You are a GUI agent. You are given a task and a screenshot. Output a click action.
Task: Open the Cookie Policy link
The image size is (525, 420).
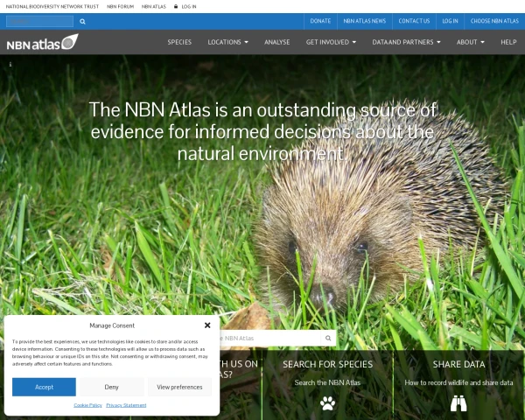tap(87, 405)
